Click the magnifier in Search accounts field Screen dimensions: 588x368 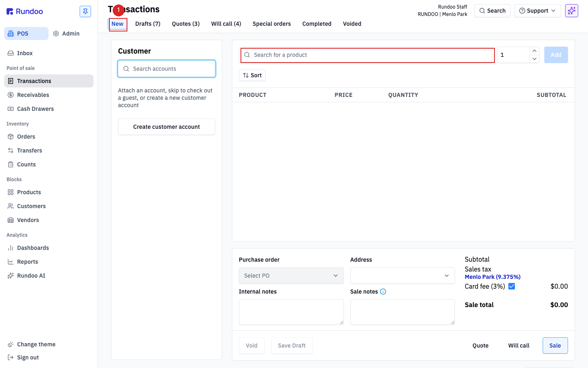point(126,69)
